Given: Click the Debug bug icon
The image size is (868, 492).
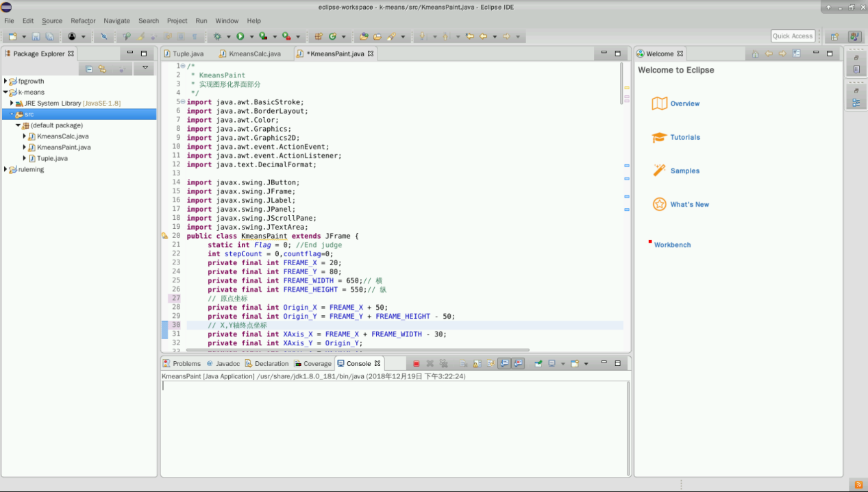Looking at the screenshot, I should click(x=218, y=36).
